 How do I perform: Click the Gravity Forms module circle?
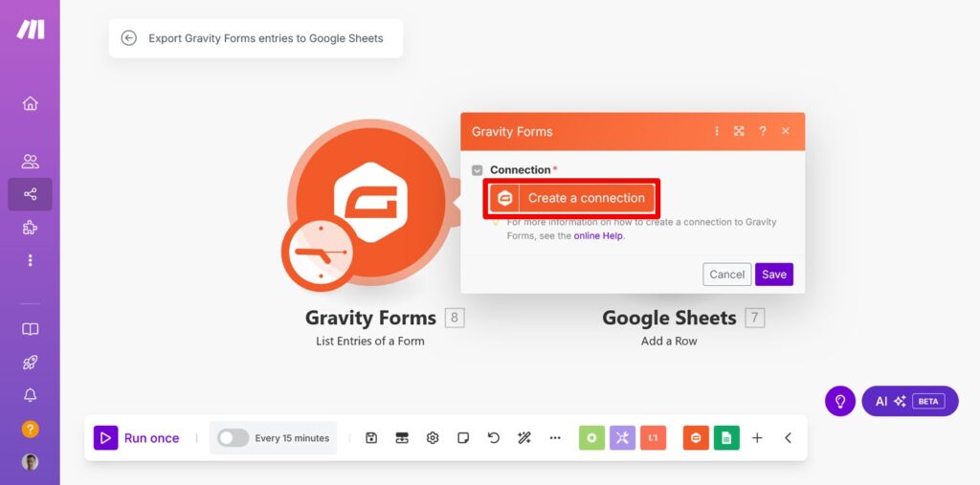370,202
